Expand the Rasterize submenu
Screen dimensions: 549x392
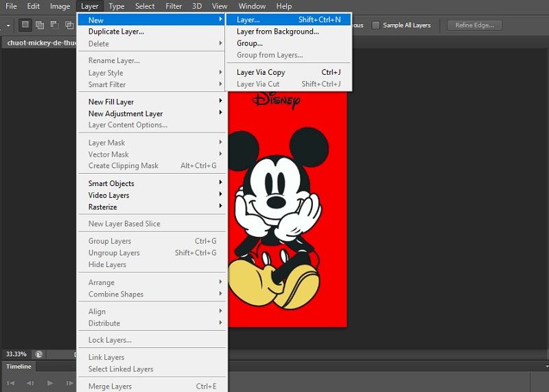[x=151, y=207]
